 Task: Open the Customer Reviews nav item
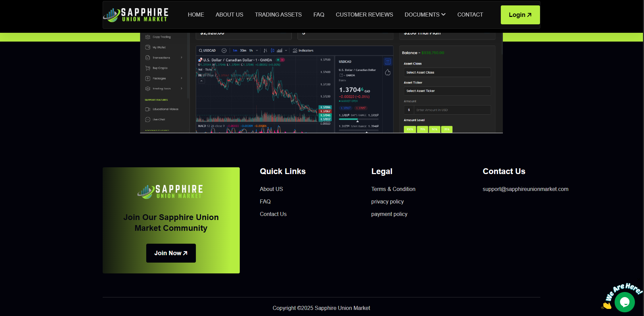tap(364, 15)
